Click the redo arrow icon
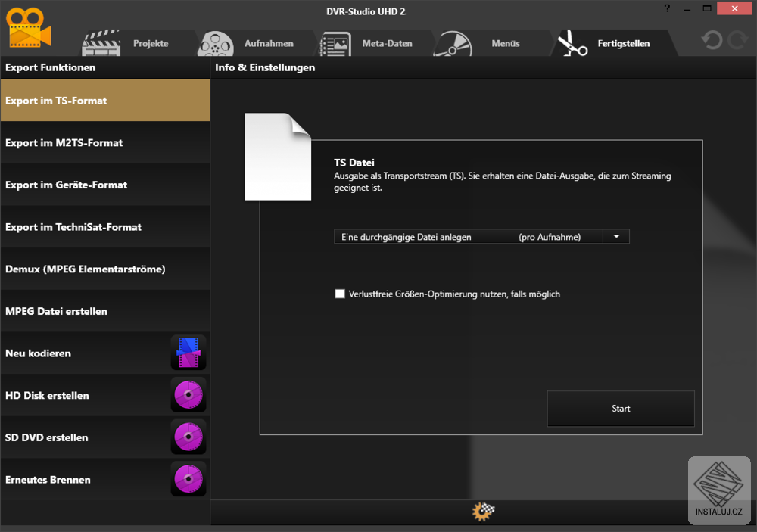This screenshot has width=757, height=532. point(738,40)
